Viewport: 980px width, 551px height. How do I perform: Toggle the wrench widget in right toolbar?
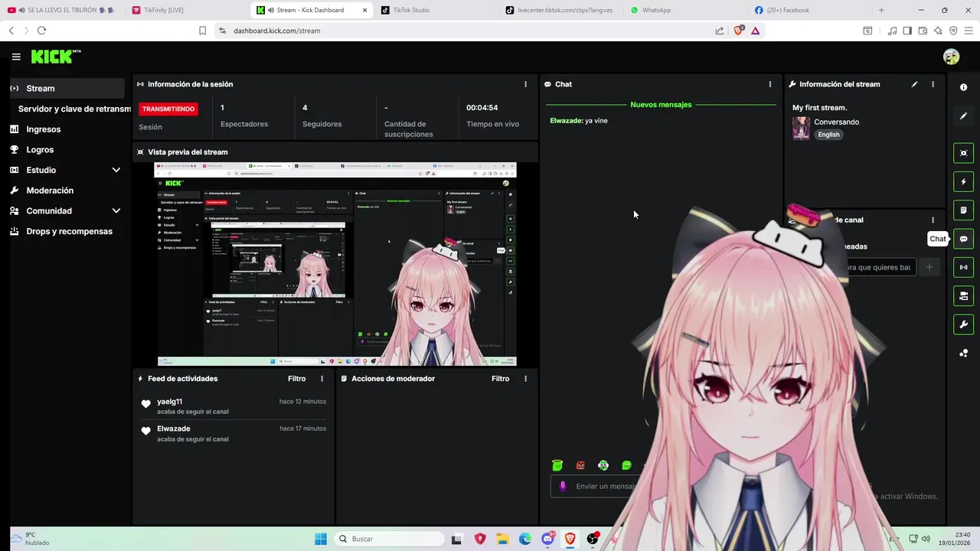[x=963, y=324]
